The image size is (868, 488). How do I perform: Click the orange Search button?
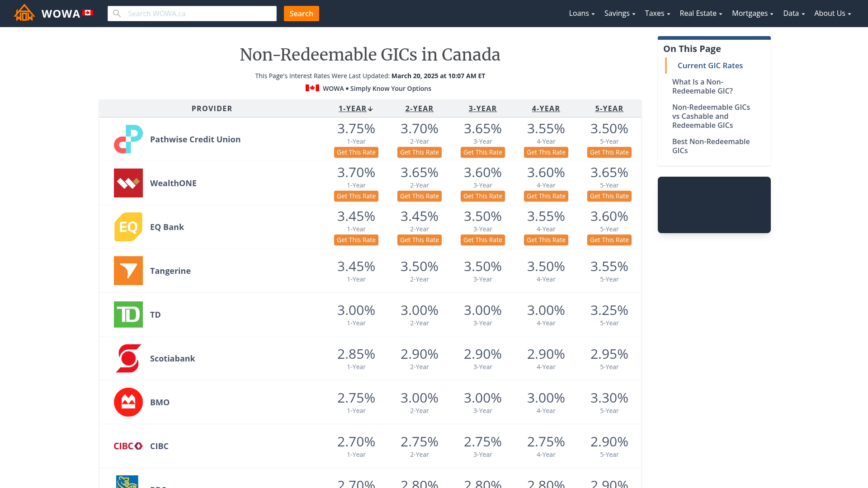click(x=302, y=14)
